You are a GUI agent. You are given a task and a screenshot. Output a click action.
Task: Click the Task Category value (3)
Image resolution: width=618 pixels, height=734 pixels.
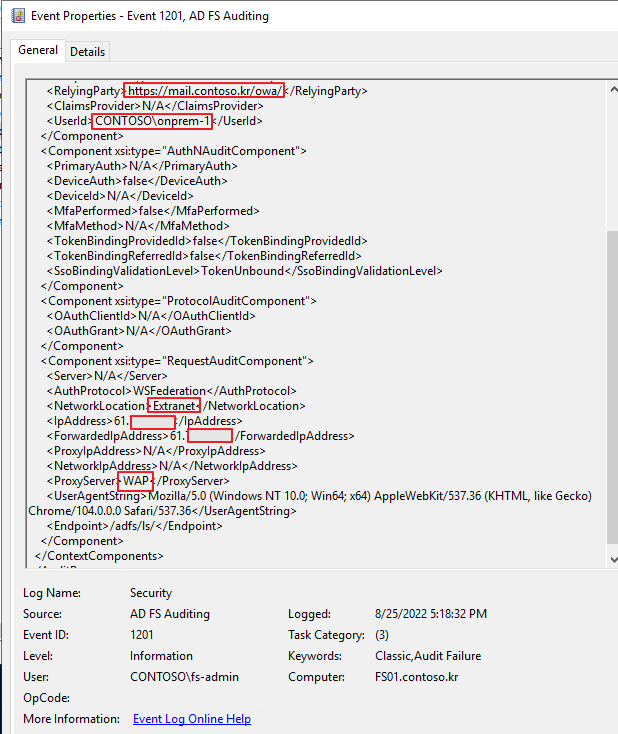(382, 635)
